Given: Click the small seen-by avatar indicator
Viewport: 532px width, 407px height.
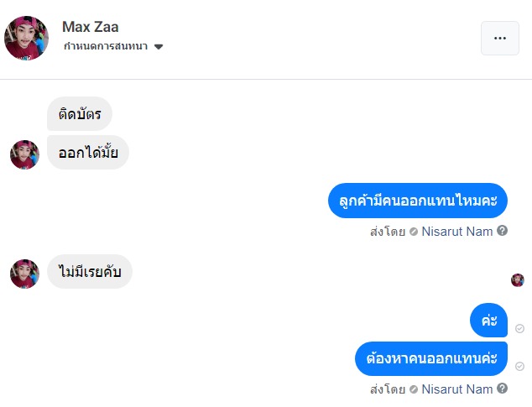Looking at the screenshot, I should (x=517, y=279).
